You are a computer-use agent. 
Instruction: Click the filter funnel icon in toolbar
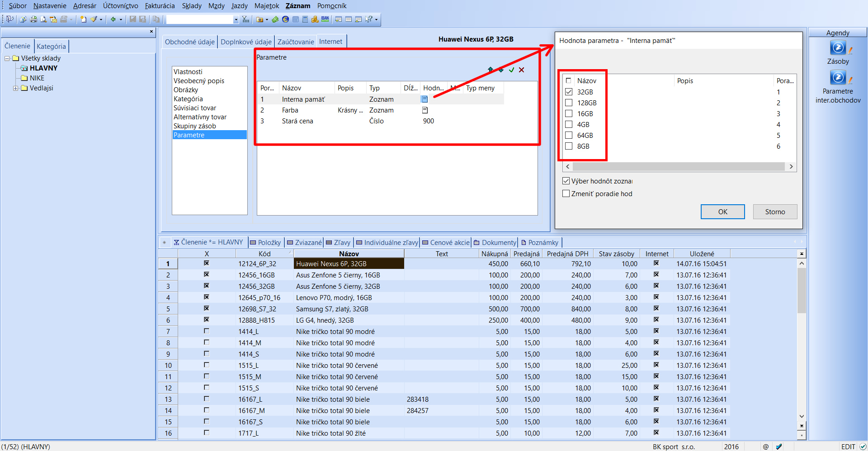pyautogui.click(x=245, y=19)
